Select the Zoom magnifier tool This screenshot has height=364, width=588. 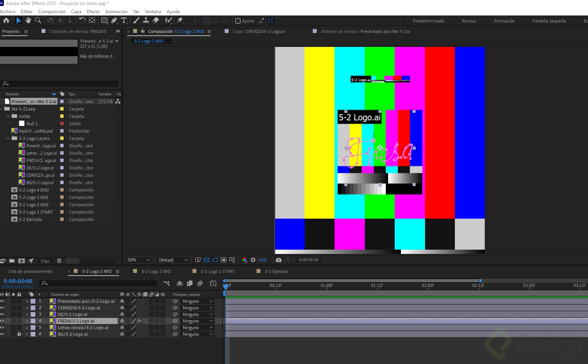(38, 21)
